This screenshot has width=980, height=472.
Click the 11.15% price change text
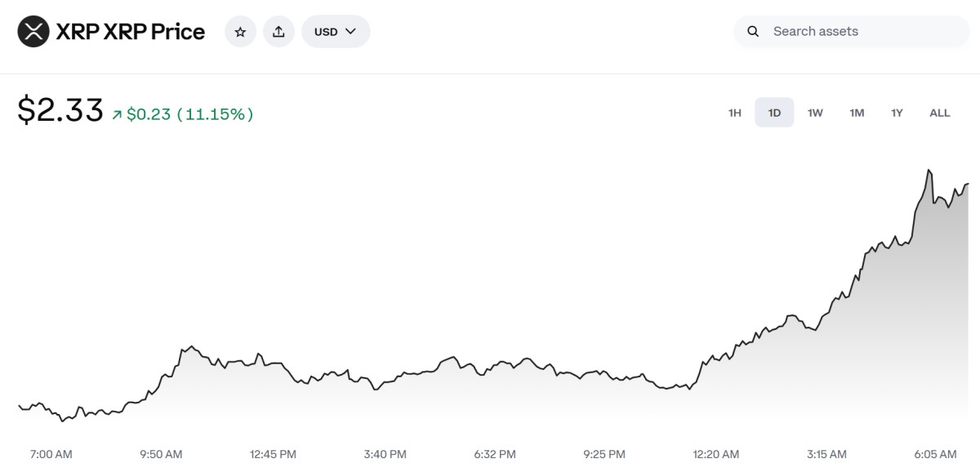215,114
